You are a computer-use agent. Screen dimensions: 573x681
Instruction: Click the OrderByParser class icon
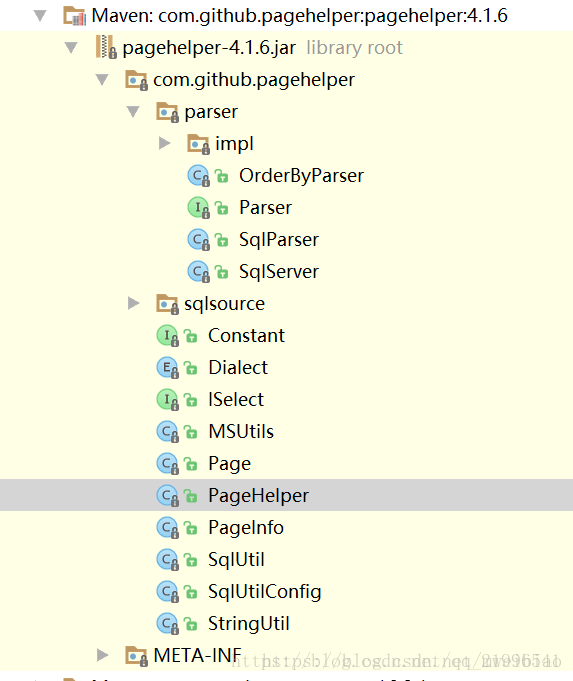click(199, 176)
